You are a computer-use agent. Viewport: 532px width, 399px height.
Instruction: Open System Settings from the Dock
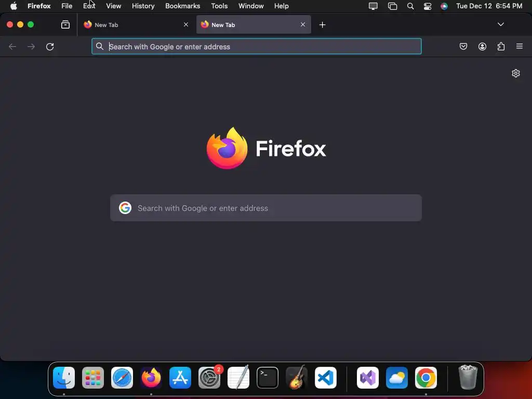[x=209, y=378]
